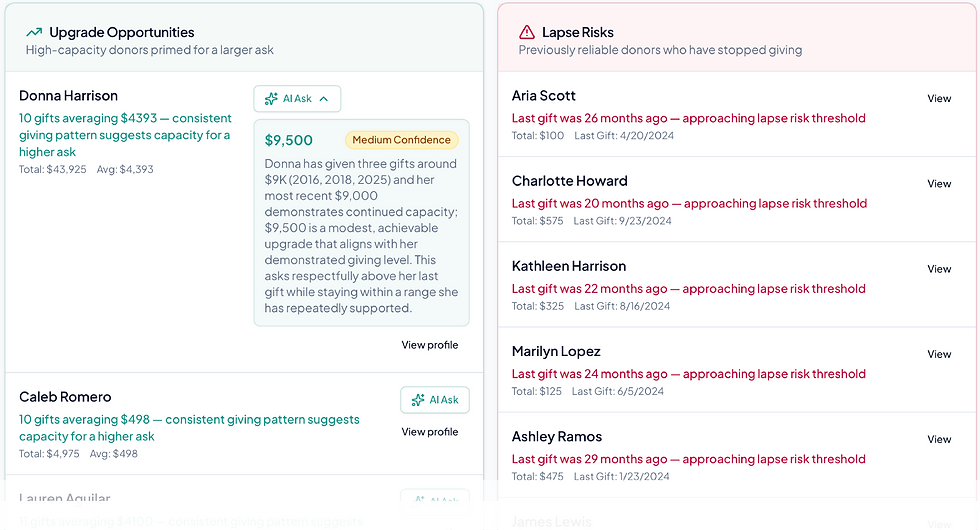The image size is (980, 530).
Task: Click "Total: $100" for Aria Scott
Action: [x=538, y=136]
